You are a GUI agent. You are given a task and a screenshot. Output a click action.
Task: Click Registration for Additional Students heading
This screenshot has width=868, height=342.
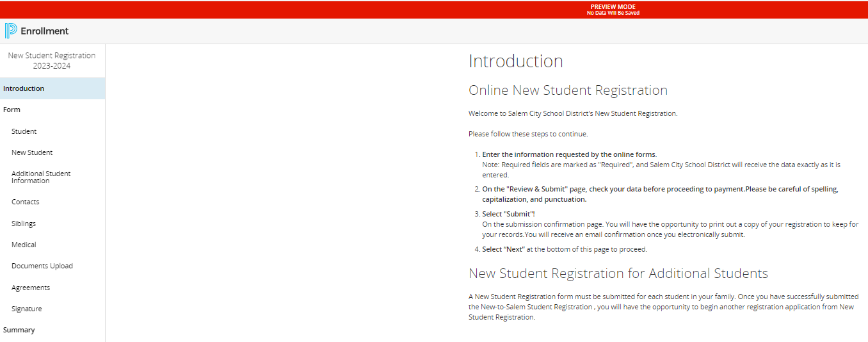coord(618,273)
